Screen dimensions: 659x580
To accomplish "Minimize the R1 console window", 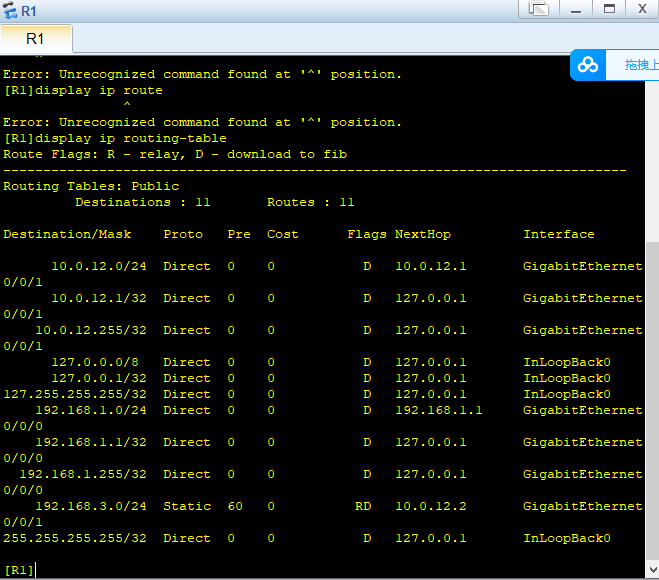I will tap(574, 9).
